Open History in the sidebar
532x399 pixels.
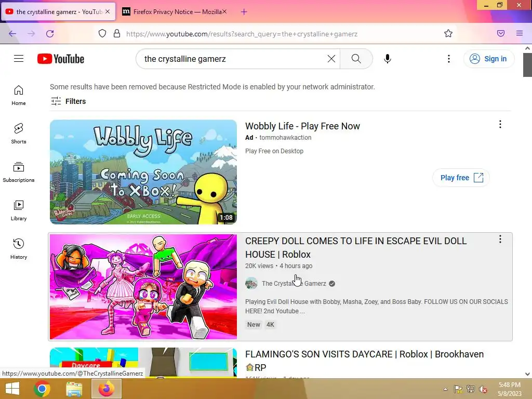pos(19,249)
